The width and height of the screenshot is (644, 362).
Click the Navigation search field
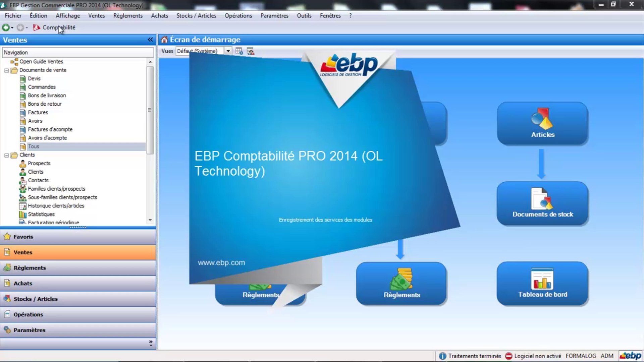78,52
